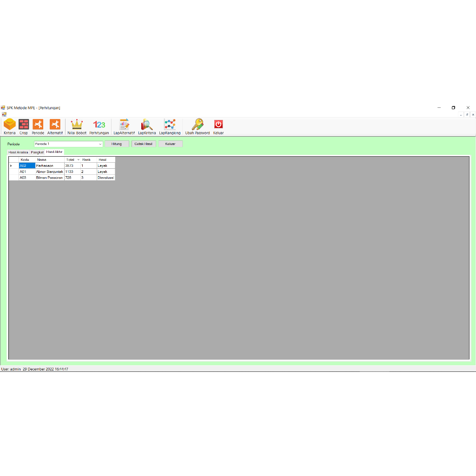Click the 728 total cell

(x=72, y=178)
